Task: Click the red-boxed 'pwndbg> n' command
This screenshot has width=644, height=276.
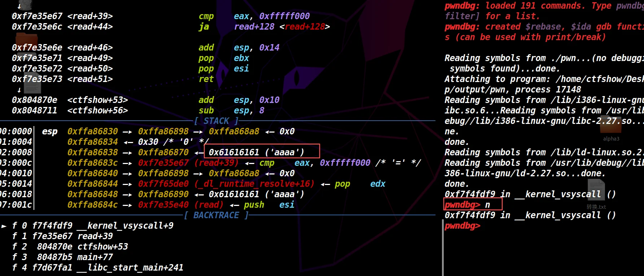Action: 472,204
